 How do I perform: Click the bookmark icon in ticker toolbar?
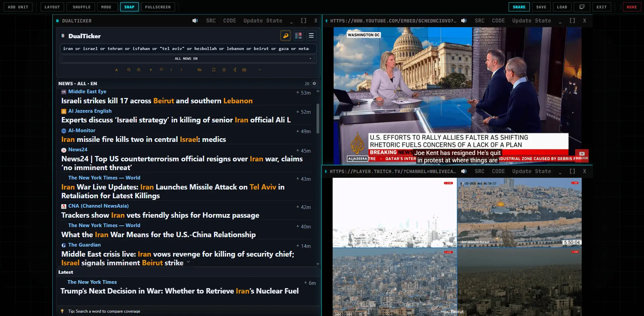pos(214,70)
